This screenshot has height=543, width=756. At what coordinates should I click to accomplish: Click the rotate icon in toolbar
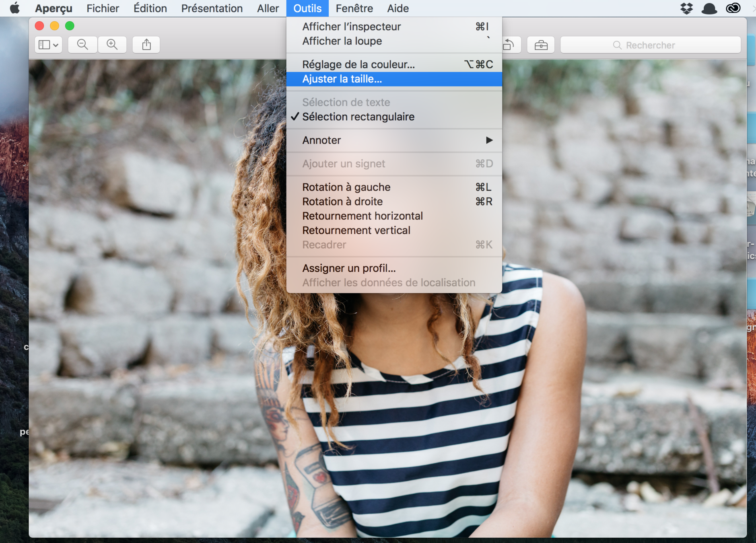tap(510, 45)
